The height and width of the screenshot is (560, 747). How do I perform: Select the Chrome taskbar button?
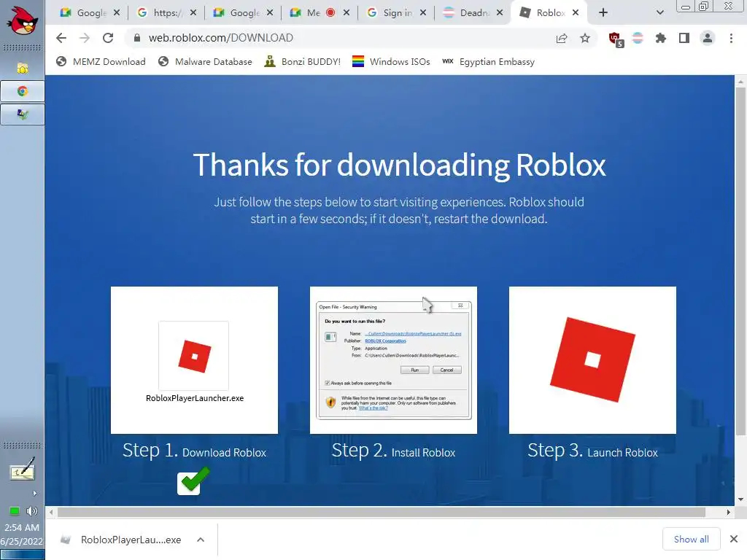point(23,91)
